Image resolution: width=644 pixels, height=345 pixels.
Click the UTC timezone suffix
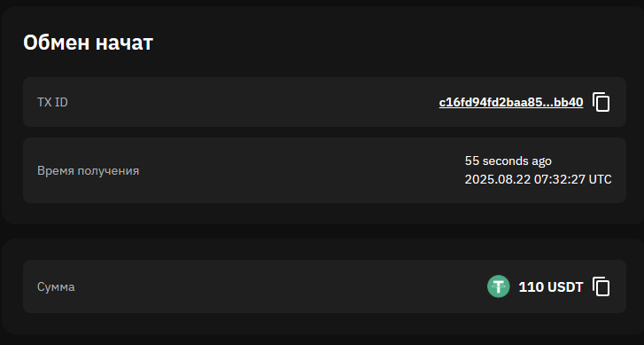point(600,179)
